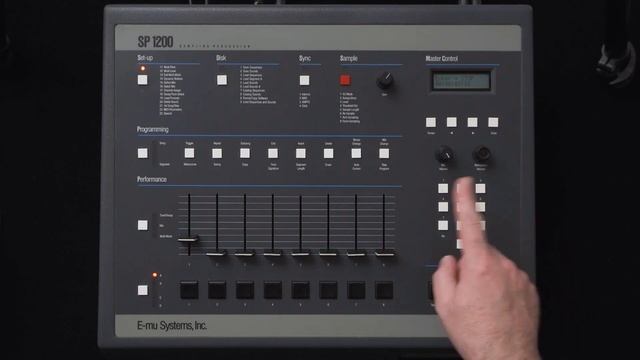Click the 'Programming' section label
Image resolution: width=640 pixels, height=360 pixels.
coord(153,130)
